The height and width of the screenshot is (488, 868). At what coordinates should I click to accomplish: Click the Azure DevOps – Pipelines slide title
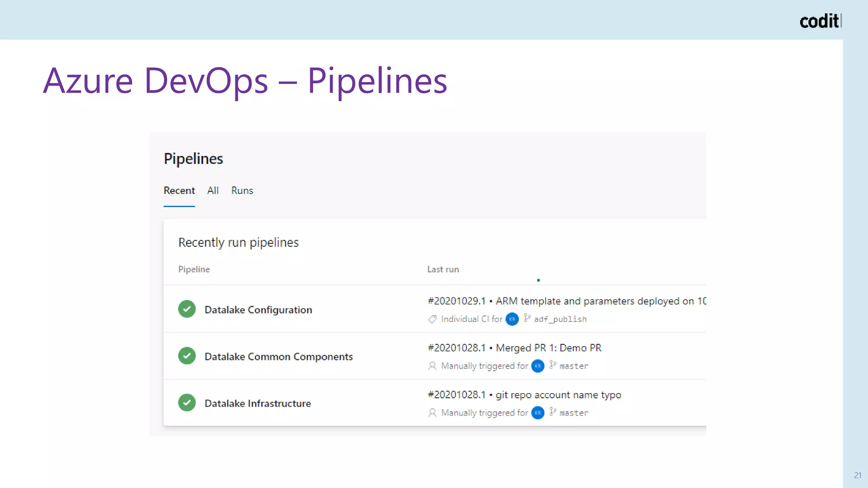[x=245, y=80]
